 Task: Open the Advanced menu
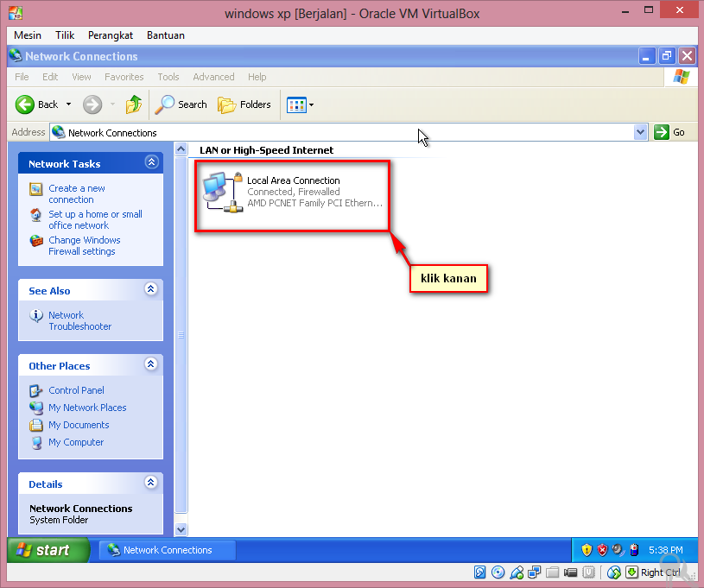pos(213,77)
